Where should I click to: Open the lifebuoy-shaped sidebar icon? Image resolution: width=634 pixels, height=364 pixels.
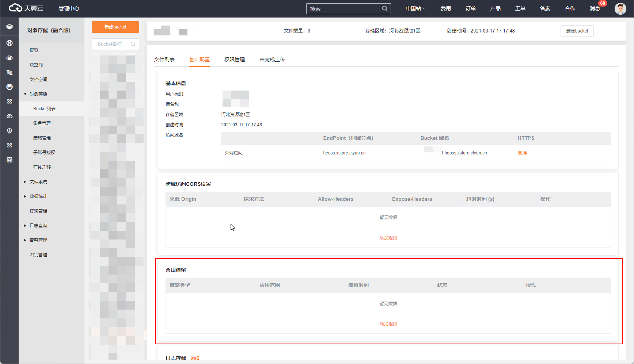click(x=10, y=43)
